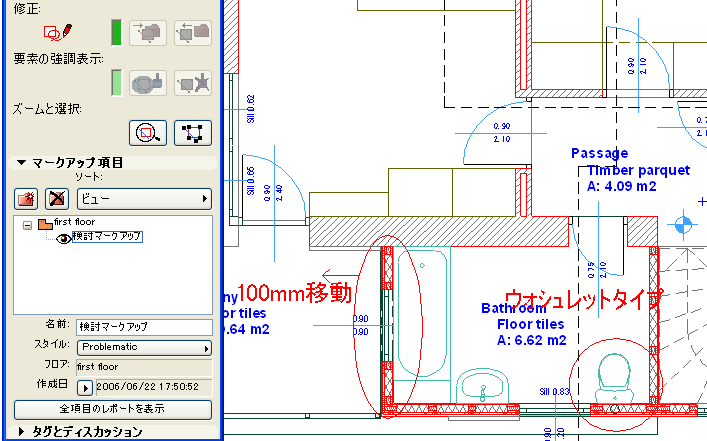Click the new markup entry icon
The image size is (707, 441).
(x=26, y=199)
